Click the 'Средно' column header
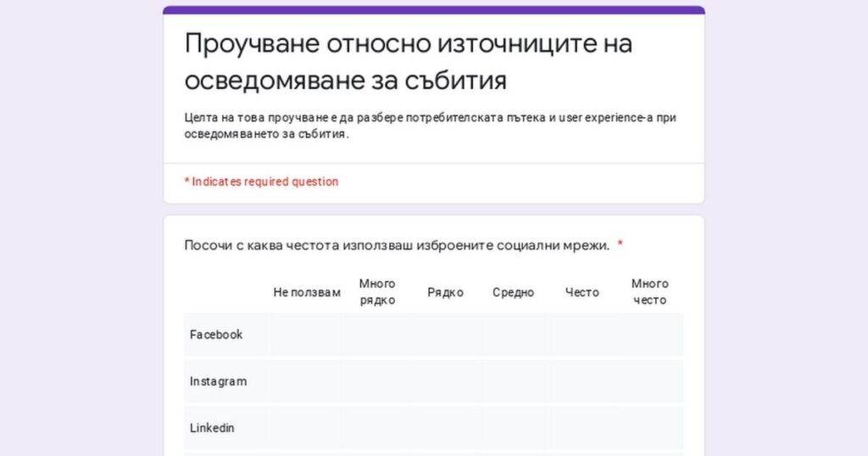This screenshot has width=868, height=456. click(x=513, y=292)
